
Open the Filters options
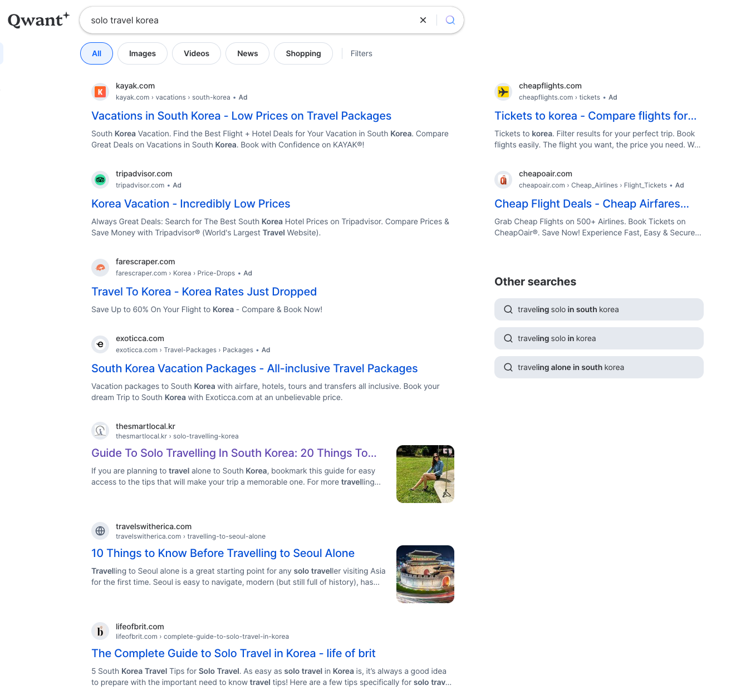pos(361,53)
